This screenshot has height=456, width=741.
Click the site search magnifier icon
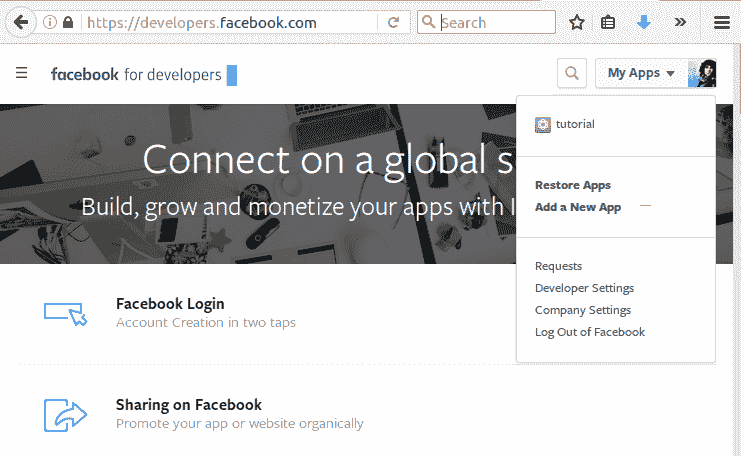(572, 73)
